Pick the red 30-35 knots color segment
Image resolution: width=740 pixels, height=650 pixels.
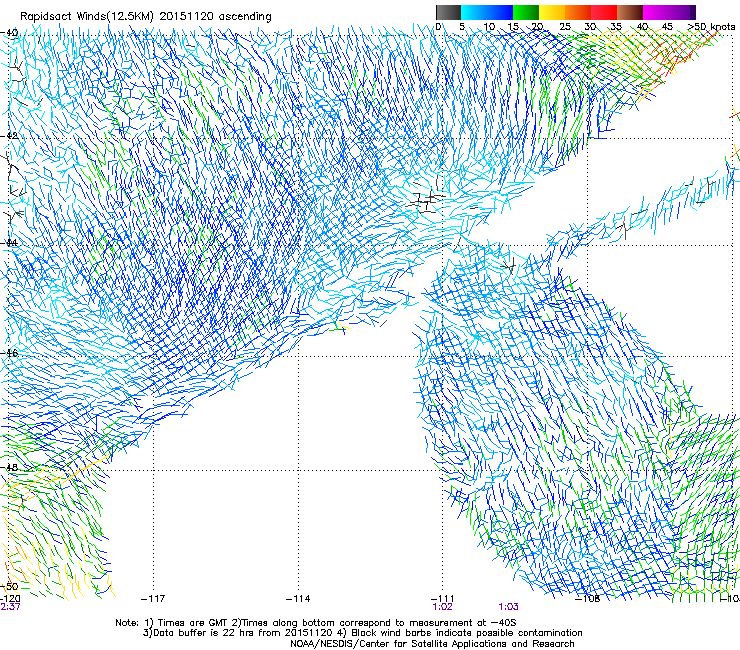pos(604,12)
